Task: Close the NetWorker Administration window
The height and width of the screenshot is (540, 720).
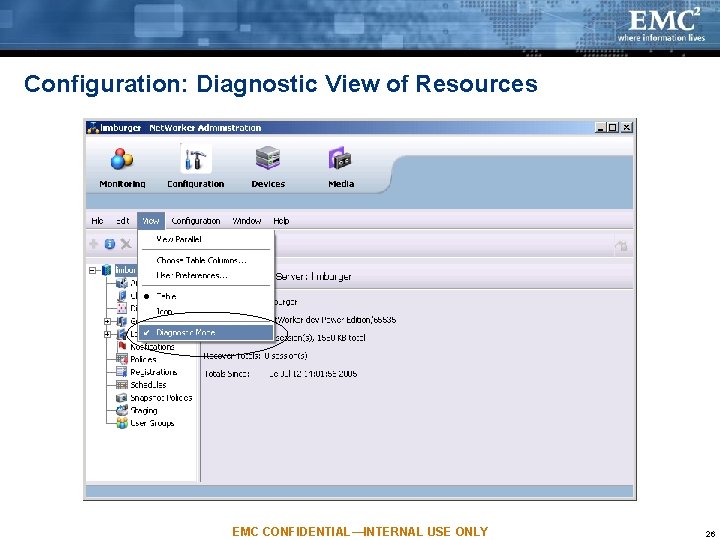Action: tap(626, 128)
